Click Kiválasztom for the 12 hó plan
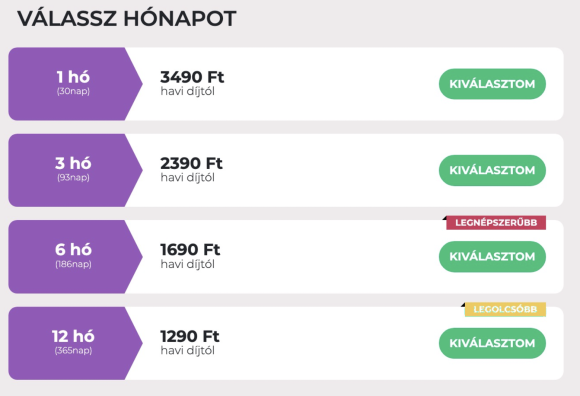Viewport: 580px width, 396px height. pyautogui.click(x=492, y=343)
